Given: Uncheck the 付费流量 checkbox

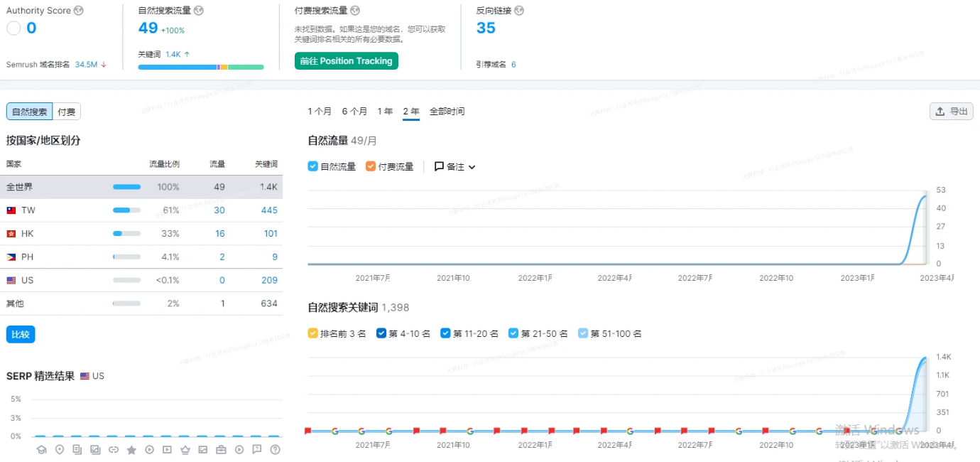Looking at the screenshot, I should coord(370,166).
